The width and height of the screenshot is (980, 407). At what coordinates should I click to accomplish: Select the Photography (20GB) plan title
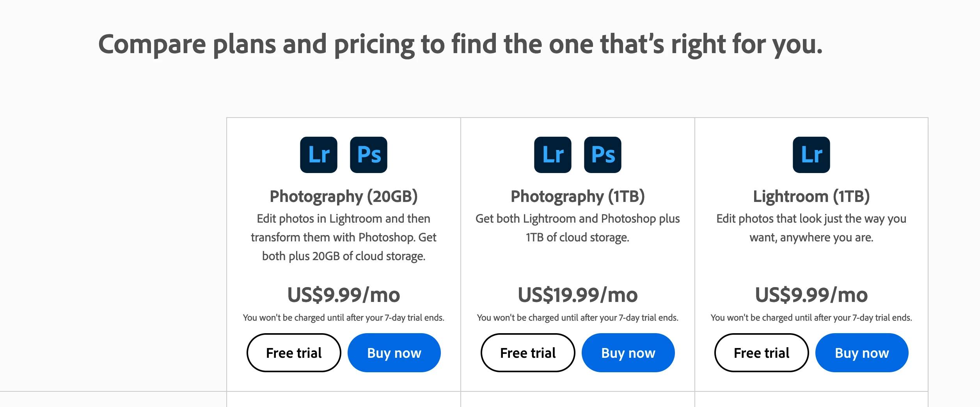pyautogui.click(x=344, y=196)
